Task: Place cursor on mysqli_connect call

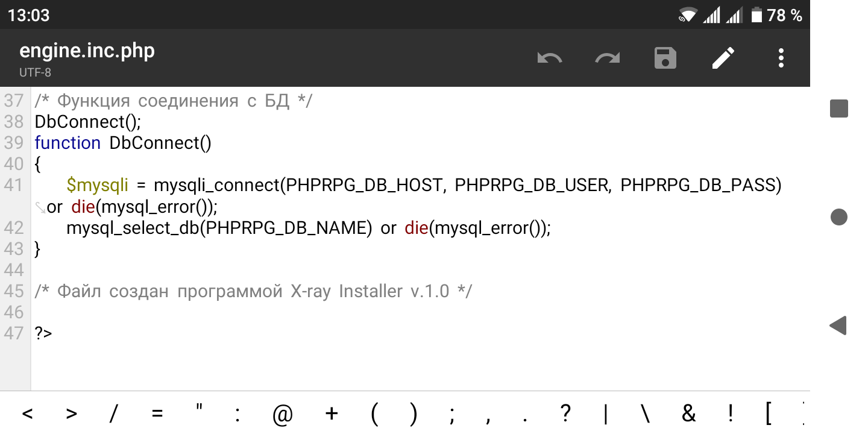Action: coord(216,186)
